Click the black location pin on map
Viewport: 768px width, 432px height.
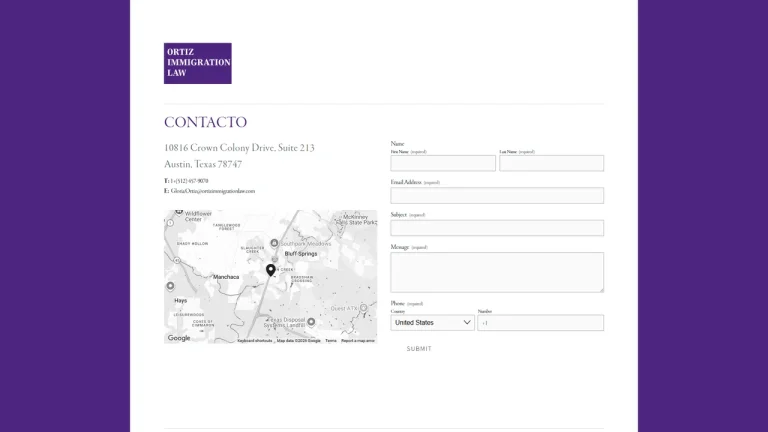270,270
